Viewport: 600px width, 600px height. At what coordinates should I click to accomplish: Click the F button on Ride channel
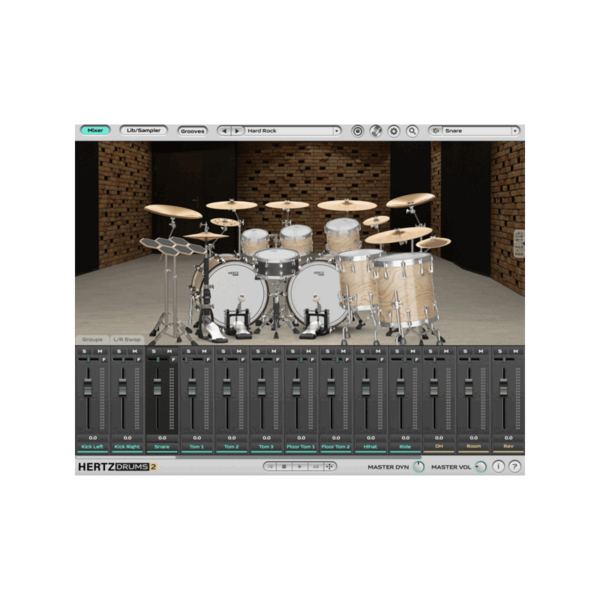[416, 360]
